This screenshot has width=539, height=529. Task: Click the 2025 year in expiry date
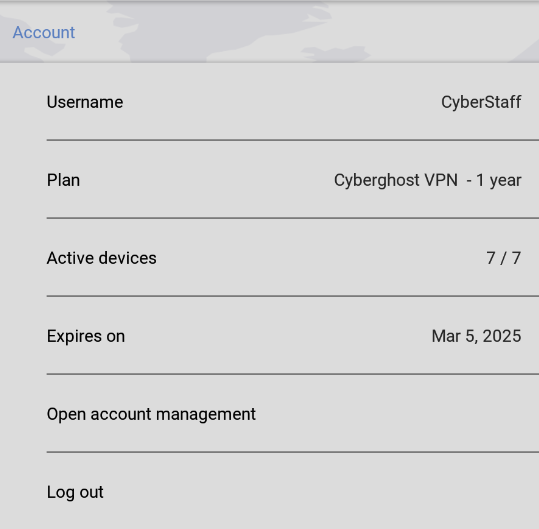(x=502, y=336)
